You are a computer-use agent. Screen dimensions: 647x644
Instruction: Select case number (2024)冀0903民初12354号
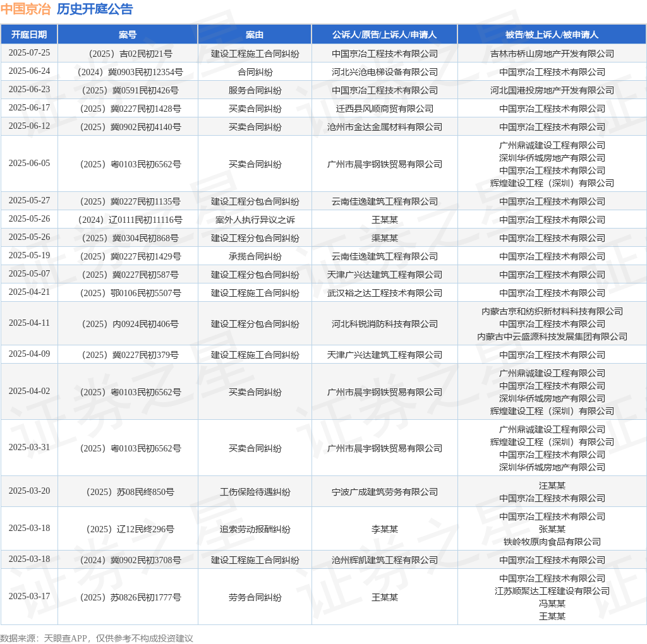click(x=130, y=72)
